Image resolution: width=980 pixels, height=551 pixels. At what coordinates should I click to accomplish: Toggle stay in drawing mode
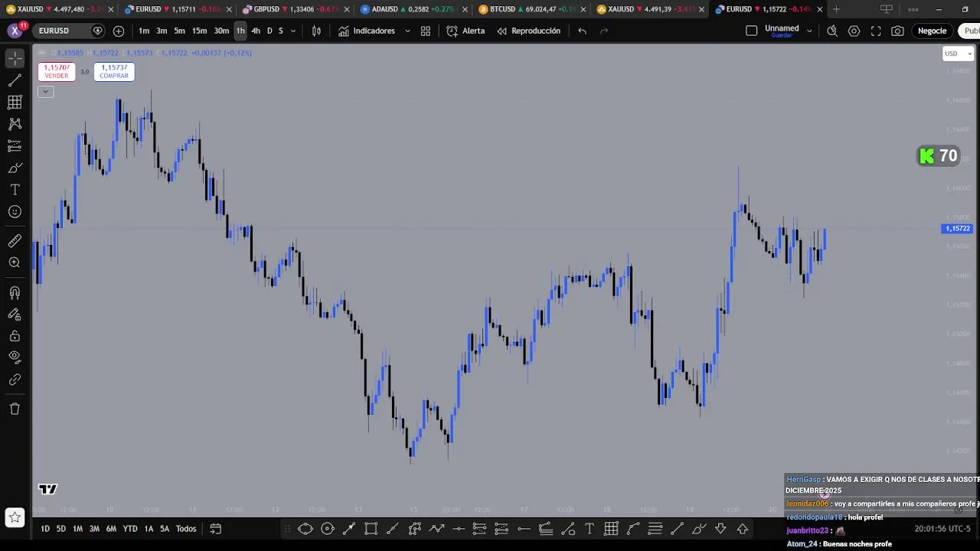coord(15,314)
